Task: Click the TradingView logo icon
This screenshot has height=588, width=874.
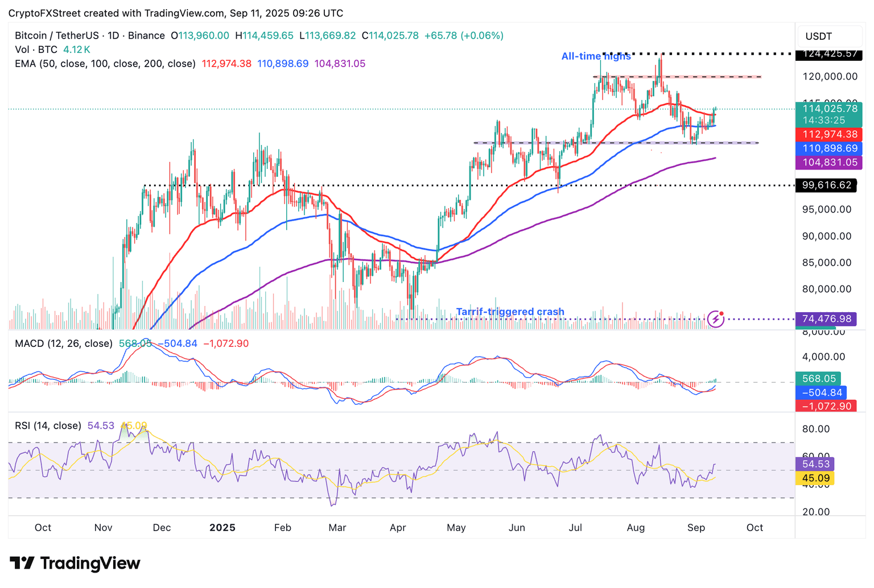Action: (x=23, y=563)
